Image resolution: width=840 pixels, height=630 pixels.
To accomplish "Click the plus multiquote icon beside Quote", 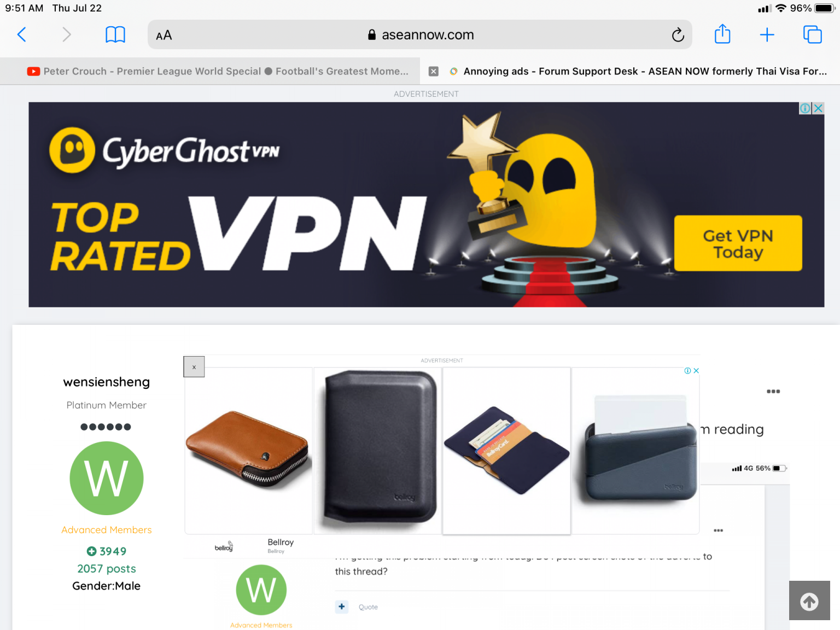I will (x=342, y=606).
